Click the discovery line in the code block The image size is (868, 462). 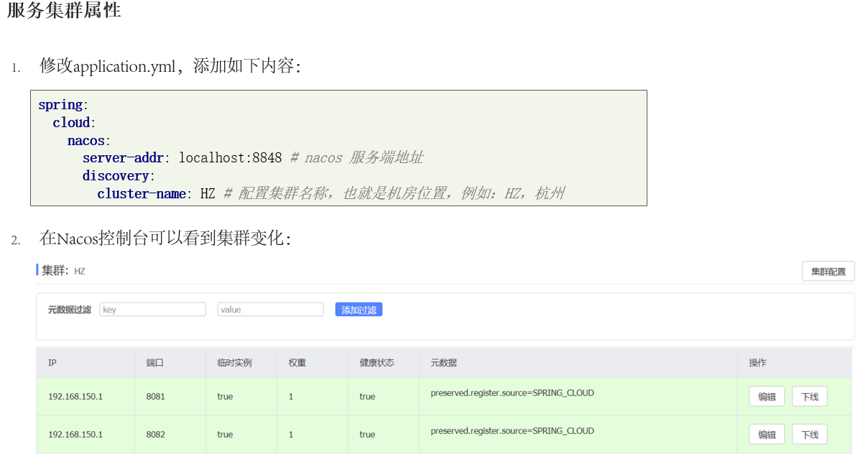click(119, 176)
